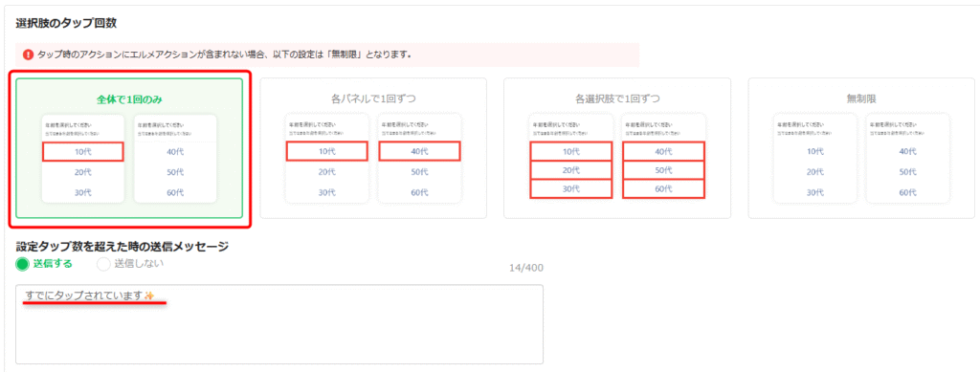Image resolution: width=980 pixels, height=372 pixels.
Task: Click the エルメアクション warning notice text
Action: tap(224, 55)
